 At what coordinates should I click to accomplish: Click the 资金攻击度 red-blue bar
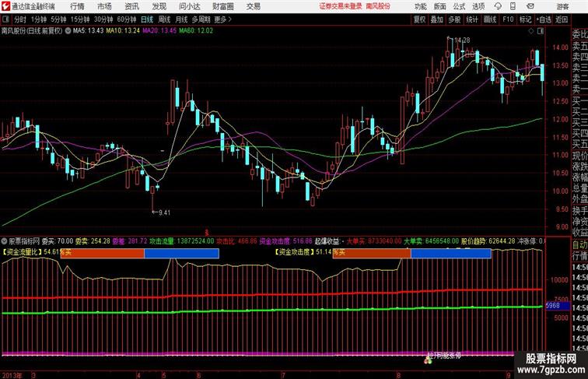point(411,253)
